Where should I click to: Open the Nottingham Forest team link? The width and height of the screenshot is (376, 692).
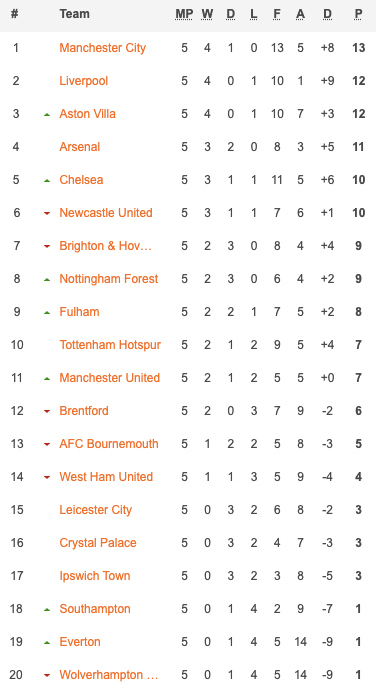click(109, 279)
